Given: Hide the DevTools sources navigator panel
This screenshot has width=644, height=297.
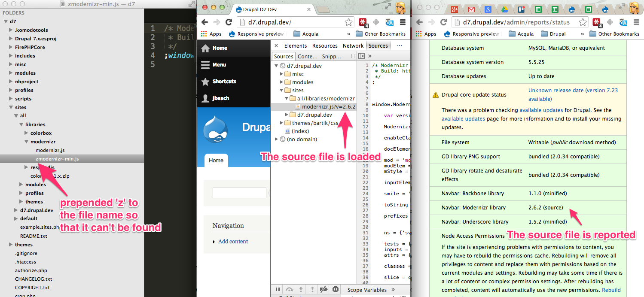Looking at the screenshot, I should click(361, 56).
